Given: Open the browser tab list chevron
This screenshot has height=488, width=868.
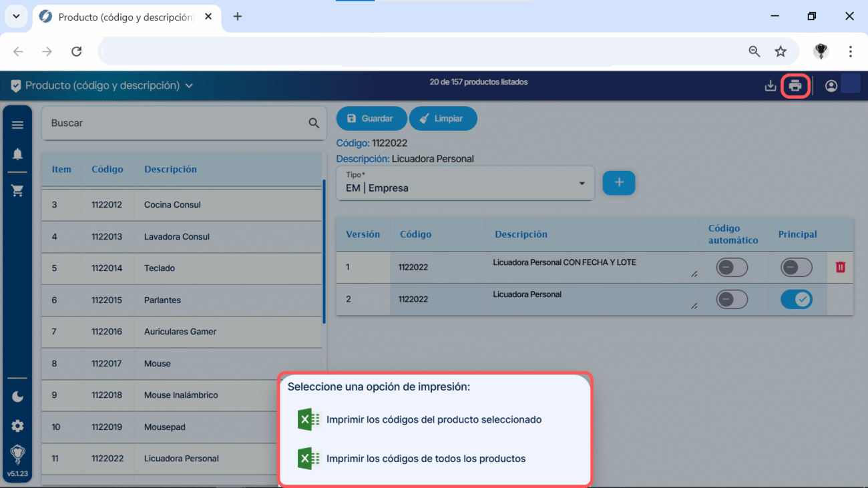Looking at the screenshot, I should click(x=16, y=17).
